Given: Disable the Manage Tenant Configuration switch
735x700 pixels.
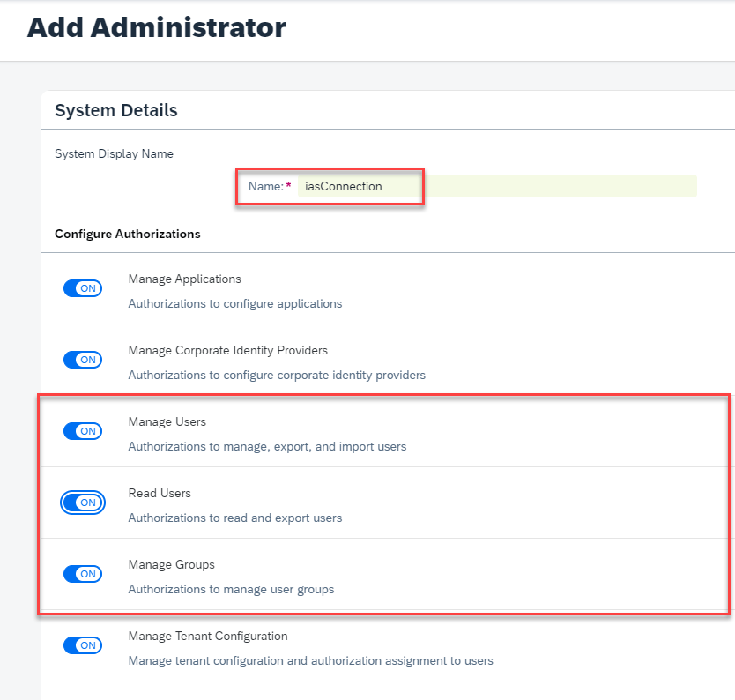Looking at the screenshot, I should (x=83, y=645).
